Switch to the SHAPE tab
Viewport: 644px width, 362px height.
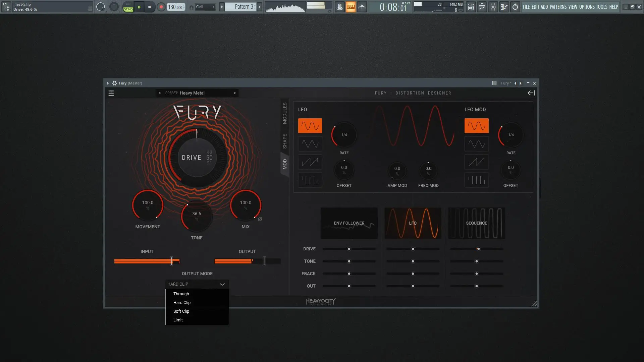pyautogui.click(x=285, y=141)
